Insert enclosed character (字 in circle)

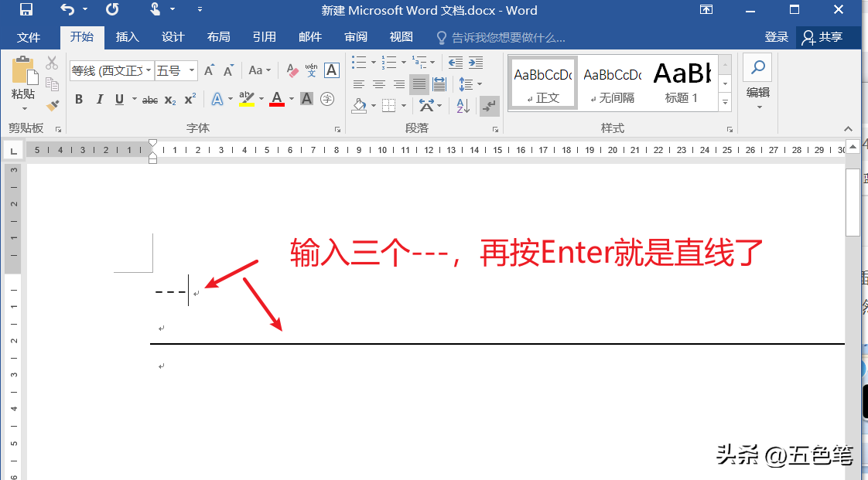327,99
